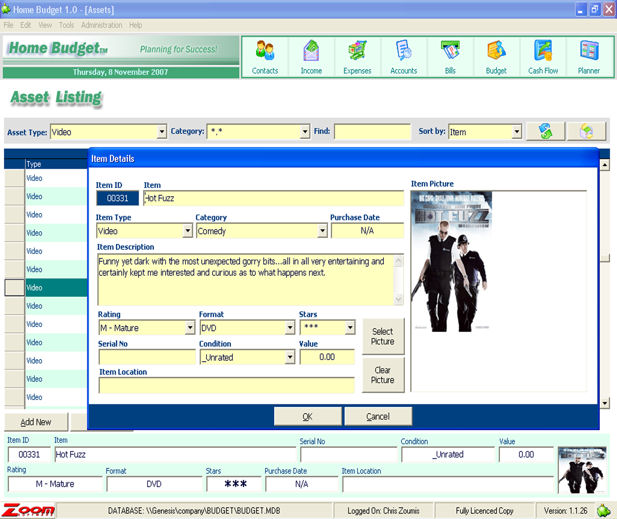Screen dimensions: 617x519
Task: Open the Contacts module icon
Action: click(x=265, y=56)
